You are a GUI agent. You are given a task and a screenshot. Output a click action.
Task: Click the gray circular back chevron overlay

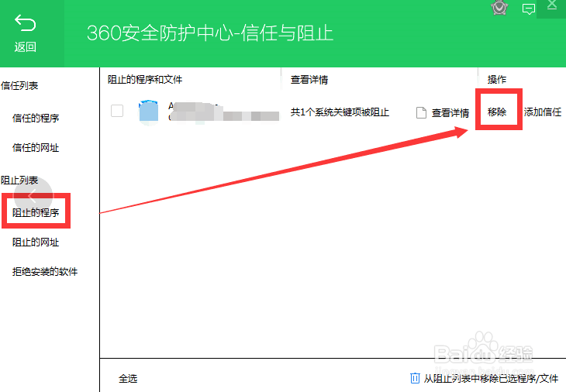click(x=33, y=196)
